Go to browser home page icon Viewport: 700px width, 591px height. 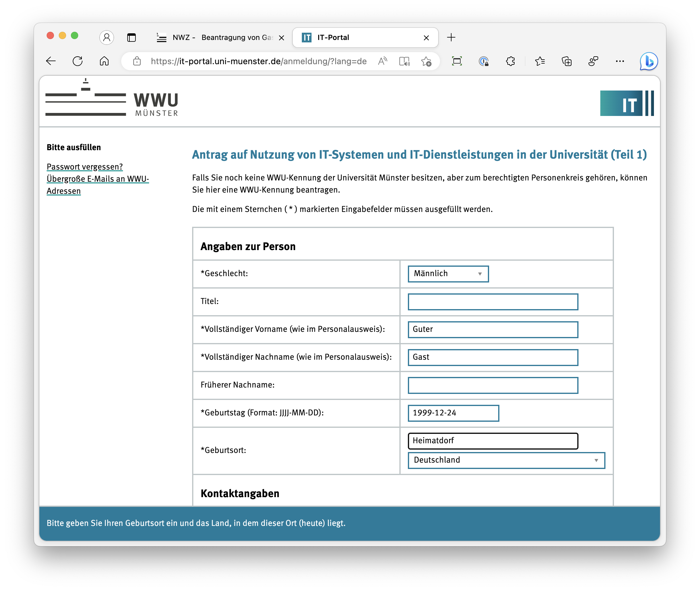tap(104, 61)
